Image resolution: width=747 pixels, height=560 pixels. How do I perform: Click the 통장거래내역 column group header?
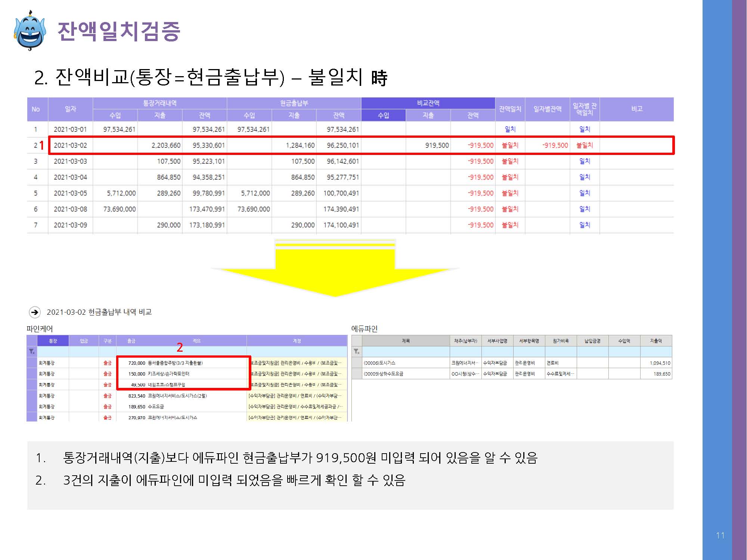pyautogui.click(x=160, y=103)
